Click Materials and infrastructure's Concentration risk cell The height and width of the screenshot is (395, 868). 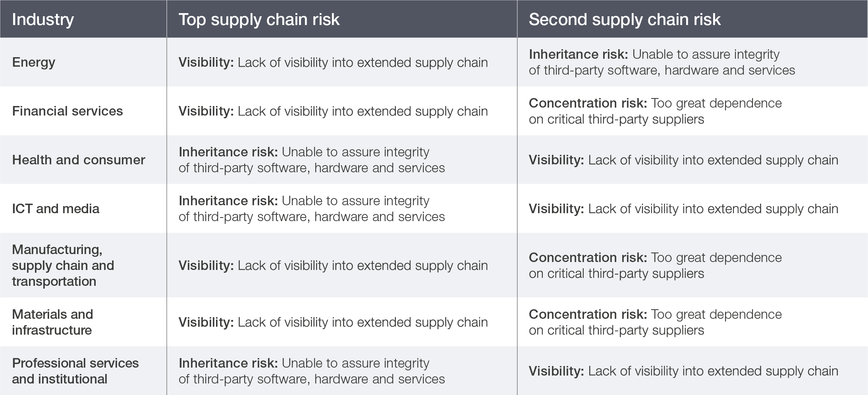click(x=655, y=322)
